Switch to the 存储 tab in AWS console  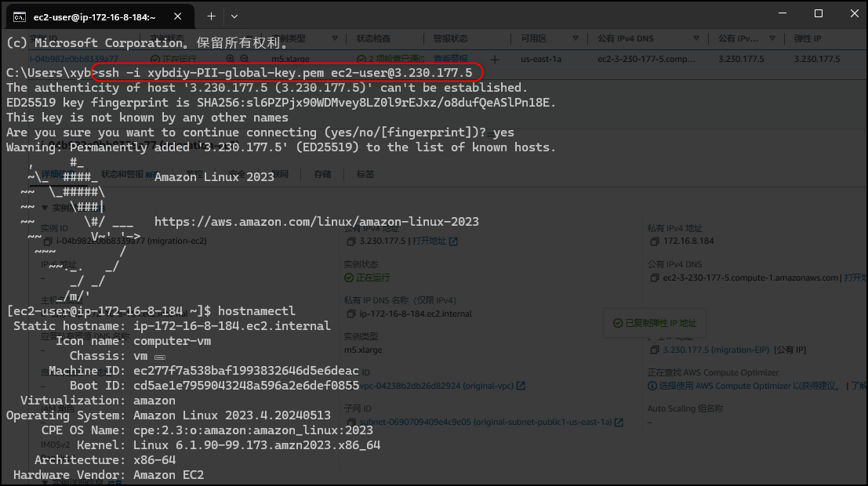[x=322, y=174]
